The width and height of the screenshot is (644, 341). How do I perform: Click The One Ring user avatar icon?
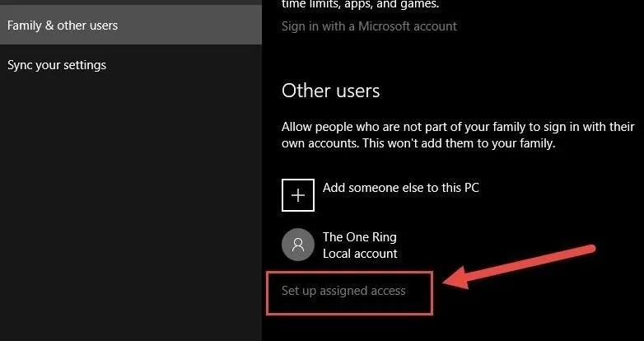[298, 245]
